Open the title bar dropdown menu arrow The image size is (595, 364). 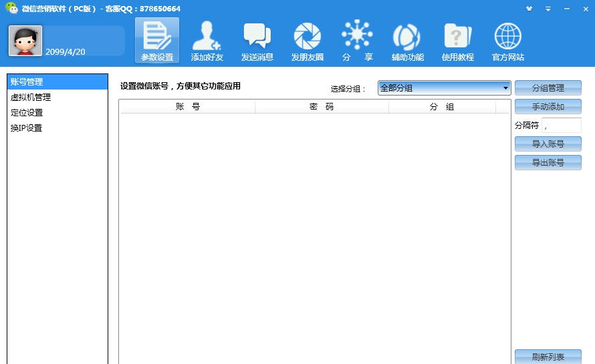548,9
